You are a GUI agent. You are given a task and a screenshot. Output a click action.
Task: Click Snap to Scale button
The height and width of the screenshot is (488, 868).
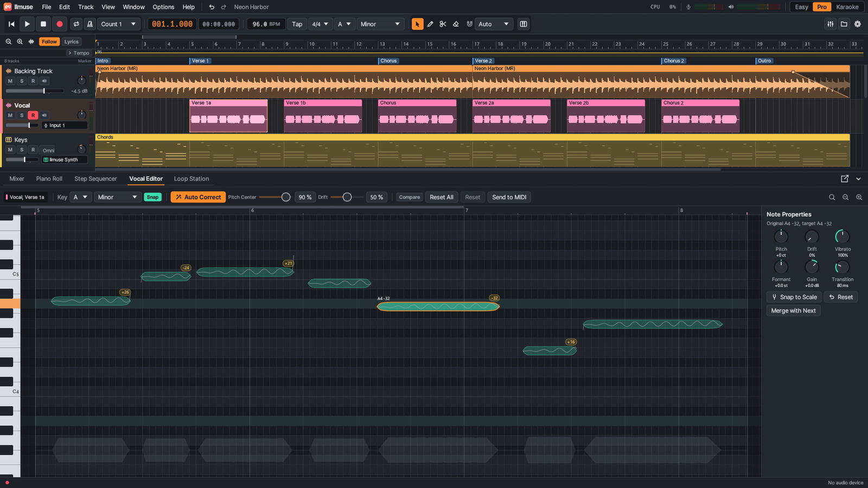coord(794,297)
